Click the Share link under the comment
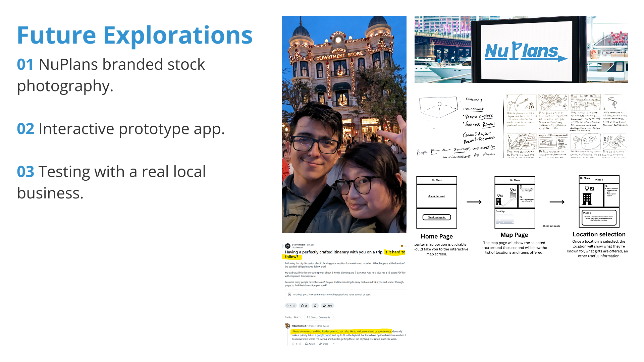This screenshot has height=362, width=644. pyautogui.click(x=324, y=344)
